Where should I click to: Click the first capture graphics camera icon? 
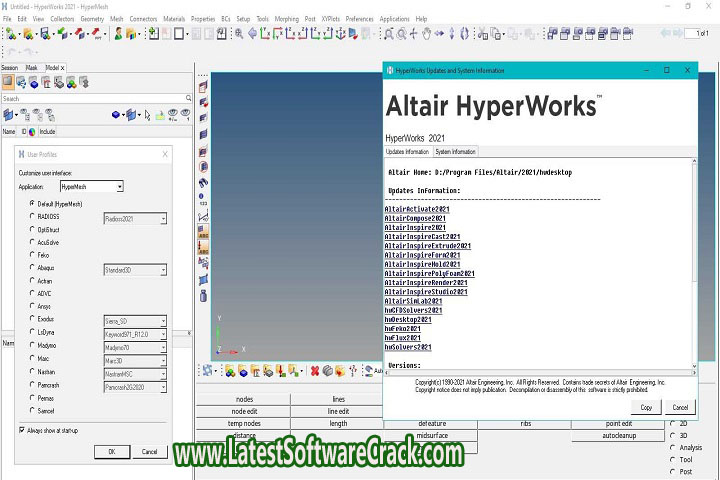(552, 34)
